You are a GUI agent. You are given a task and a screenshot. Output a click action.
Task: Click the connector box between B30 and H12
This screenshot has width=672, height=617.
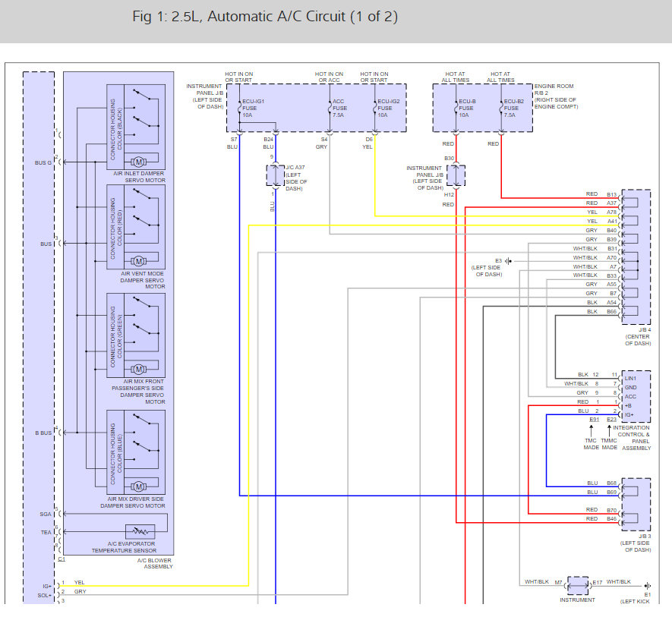click(456, 175)
